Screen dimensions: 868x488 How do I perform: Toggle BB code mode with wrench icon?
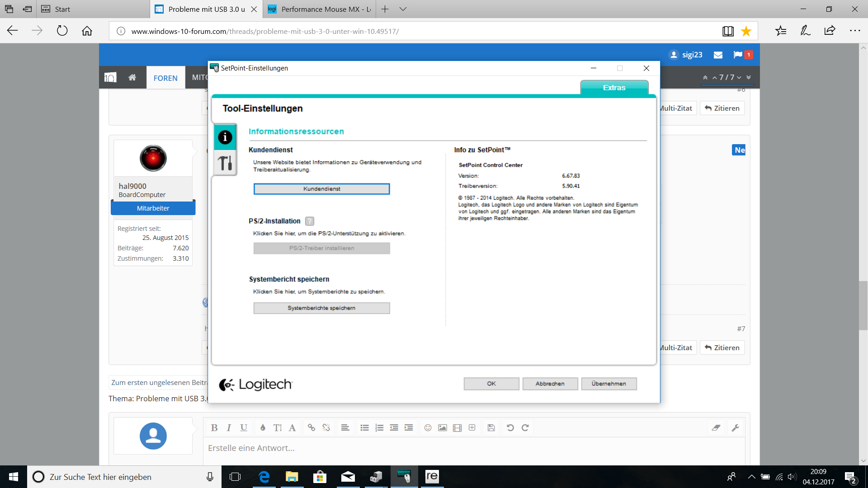(735, 427)
